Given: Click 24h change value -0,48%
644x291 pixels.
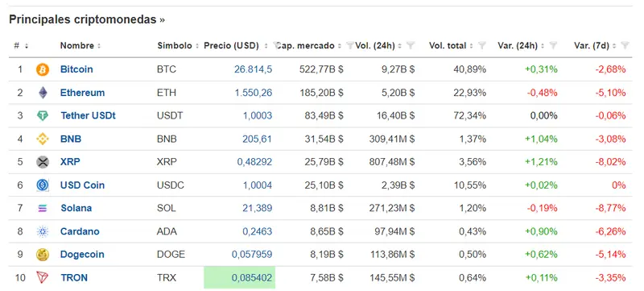Looking at the screenshot, I should [542, 93].
